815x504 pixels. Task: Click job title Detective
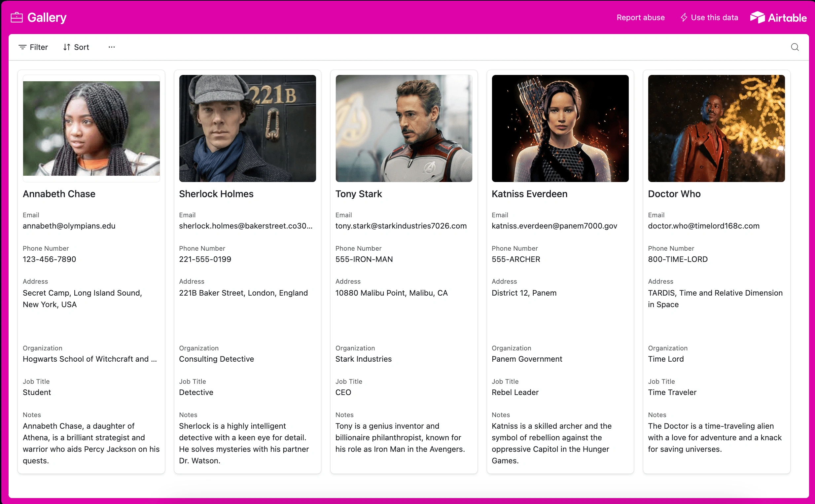pos(196,392)
